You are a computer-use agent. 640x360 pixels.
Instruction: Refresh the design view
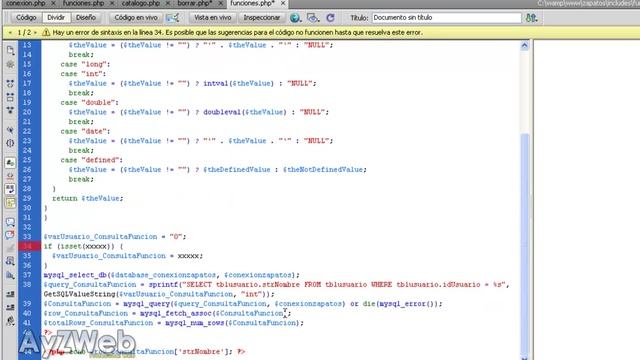coord(331,18)
